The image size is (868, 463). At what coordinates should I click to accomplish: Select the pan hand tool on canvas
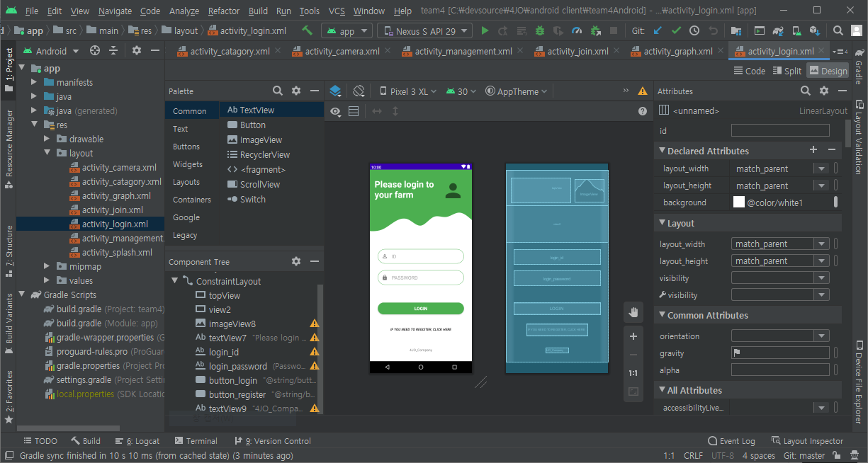633,312
